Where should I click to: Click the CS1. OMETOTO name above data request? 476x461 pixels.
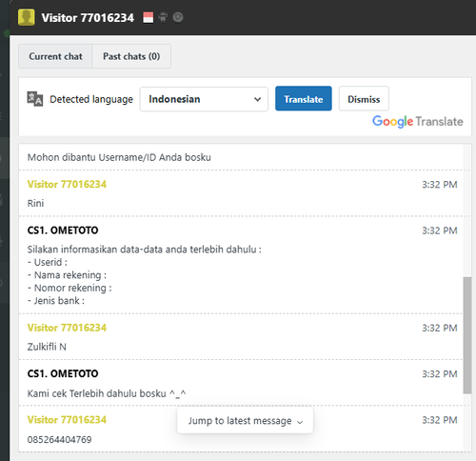pyautogui.click(x=63, y=230)
